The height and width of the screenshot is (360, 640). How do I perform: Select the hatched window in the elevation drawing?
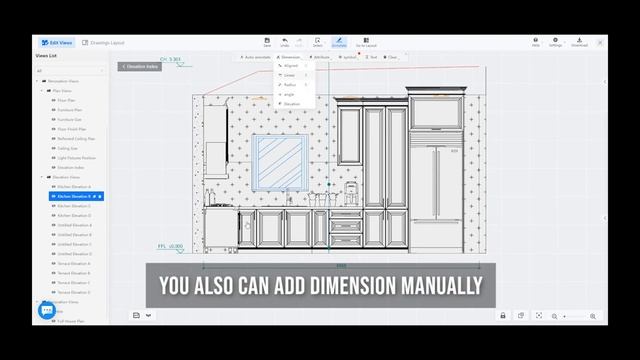click(x=280, y=163)
